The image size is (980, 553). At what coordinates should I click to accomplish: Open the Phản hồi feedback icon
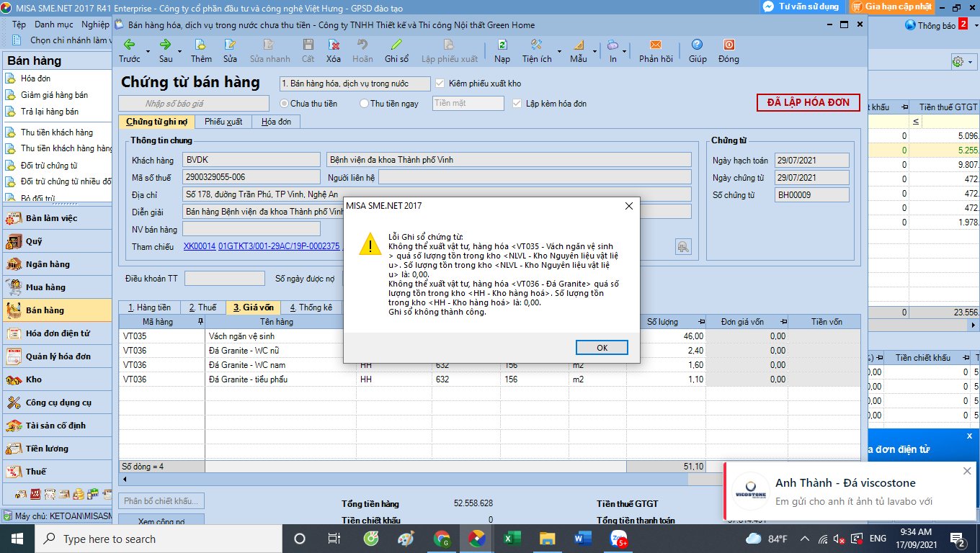tap(656, 45)
